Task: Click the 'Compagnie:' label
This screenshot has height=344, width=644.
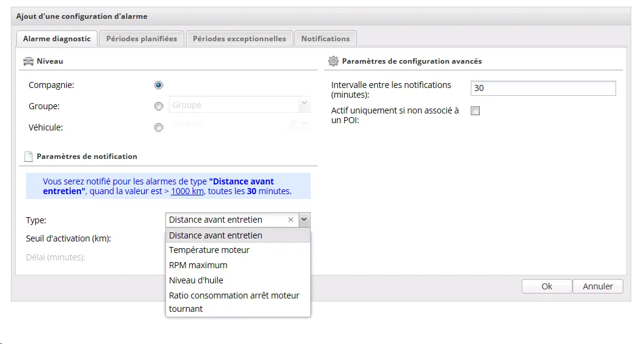Action: (51, 85)
